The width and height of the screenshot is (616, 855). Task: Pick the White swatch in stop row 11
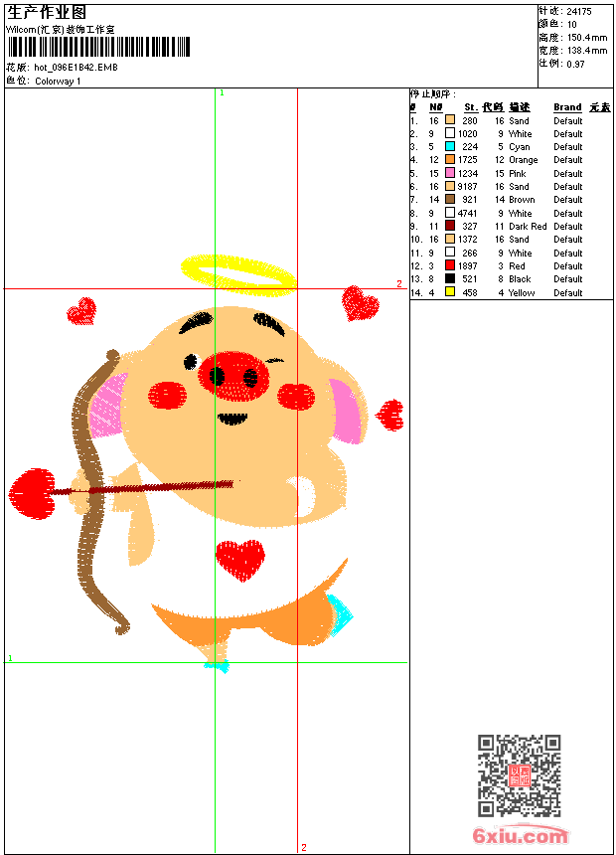(450, 253)
